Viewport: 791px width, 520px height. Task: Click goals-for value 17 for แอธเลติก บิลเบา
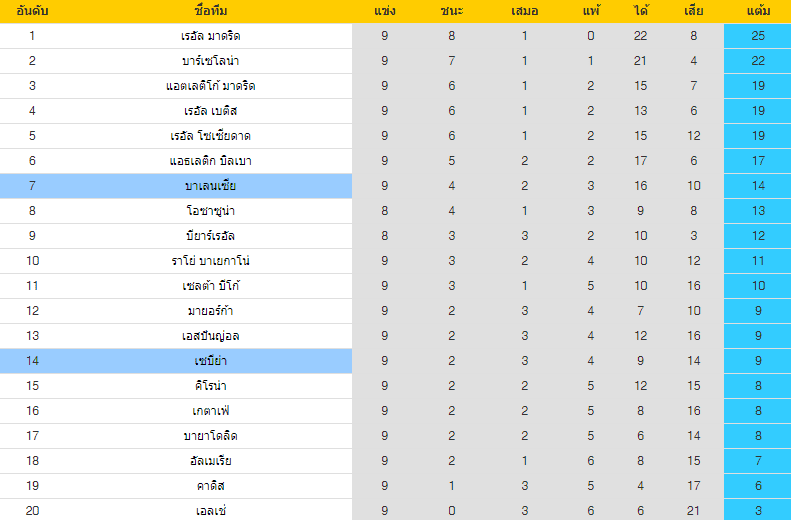[641, 161]
